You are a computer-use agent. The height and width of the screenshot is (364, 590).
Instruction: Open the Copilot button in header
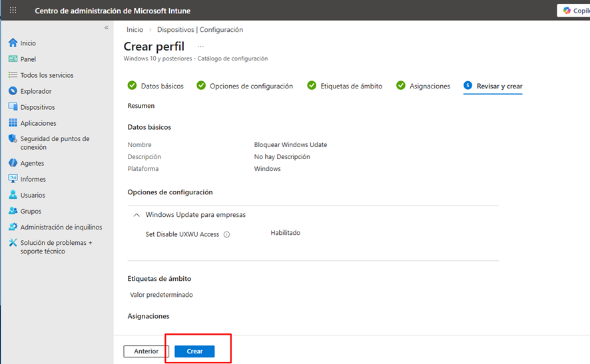tap(574, 10)
